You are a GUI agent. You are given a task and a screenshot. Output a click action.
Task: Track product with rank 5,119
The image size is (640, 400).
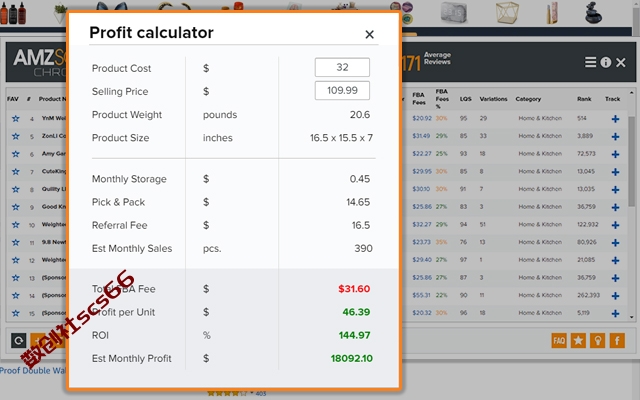[x=616, y=313]
